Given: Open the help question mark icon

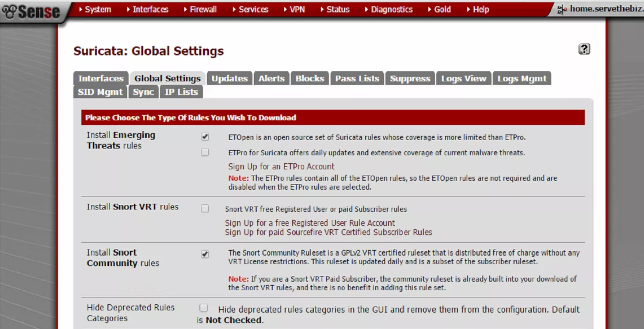Looking at the screenshot, I should click(x=584, y=49).
